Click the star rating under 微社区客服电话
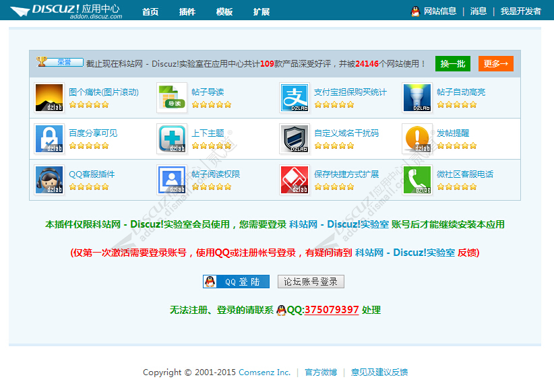554x392 pixels. (457, 187)
